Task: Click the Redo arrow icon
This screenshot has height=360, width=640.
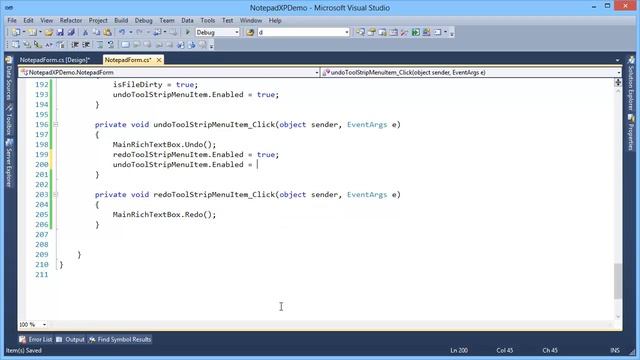Action: (139, 32)
